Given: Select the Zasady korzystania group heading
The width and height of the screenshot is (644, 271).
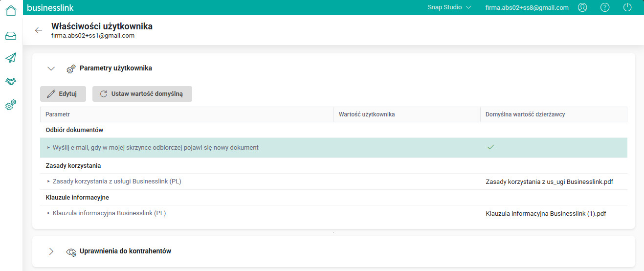Looking at the screenshot, I should [73, 166].
